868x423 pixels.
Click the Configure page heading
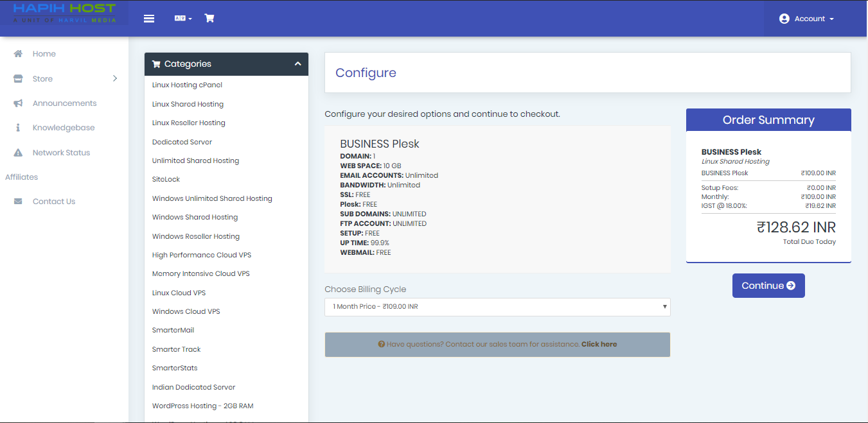tap(366, 73)
